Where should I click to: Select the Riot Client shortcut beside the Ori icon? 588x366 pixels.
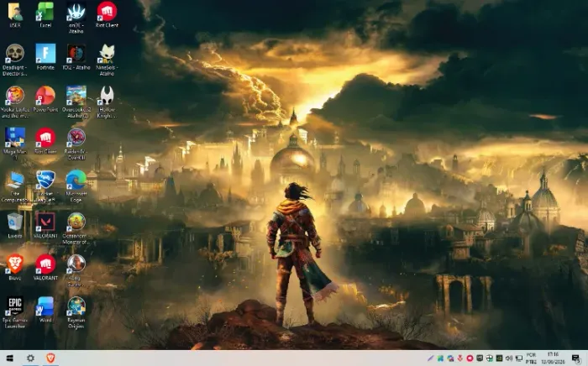coord(107,15)
